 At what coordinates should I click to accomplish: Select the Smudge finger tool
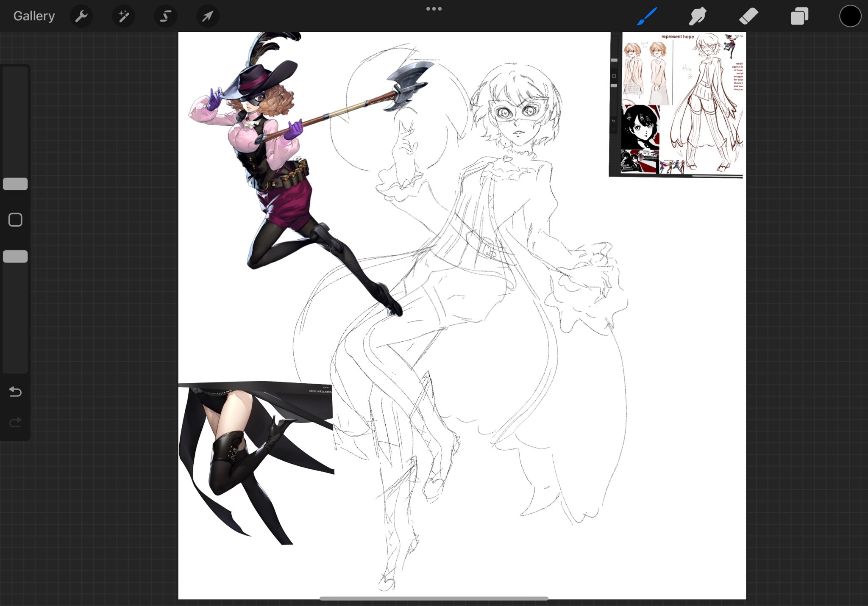[698, 17]
